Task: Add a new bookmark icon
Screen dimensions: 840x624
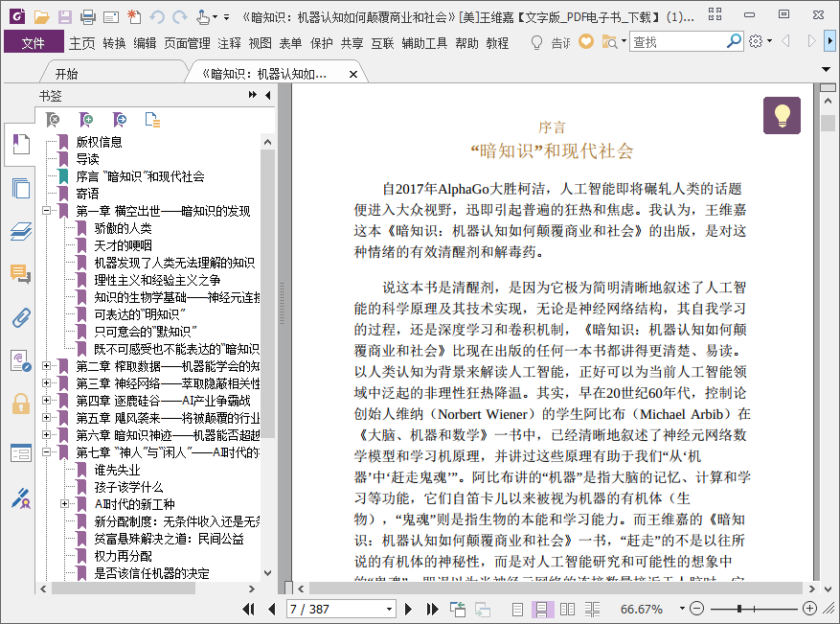Action: pos(85,120)
